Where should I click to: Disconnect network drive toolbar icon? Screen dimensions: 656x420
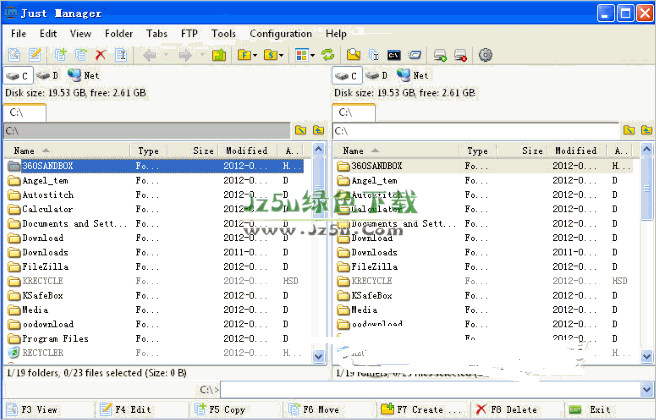pos(460,55)
